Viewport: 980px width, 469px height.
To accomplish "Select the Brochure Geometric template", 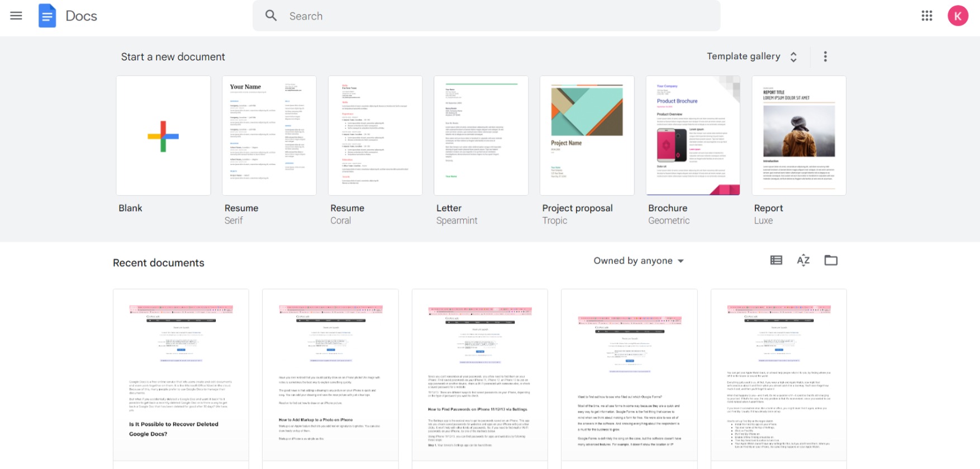I will tap(693, 136).
